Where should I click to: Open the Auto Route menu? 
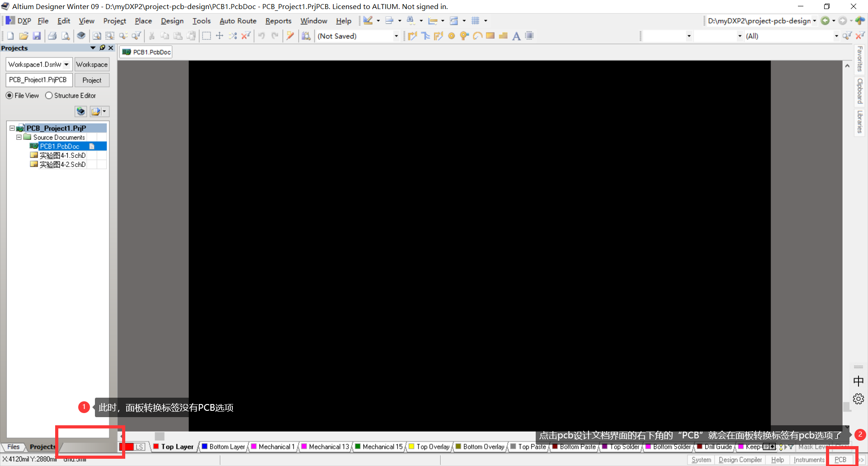pos(238,21)
